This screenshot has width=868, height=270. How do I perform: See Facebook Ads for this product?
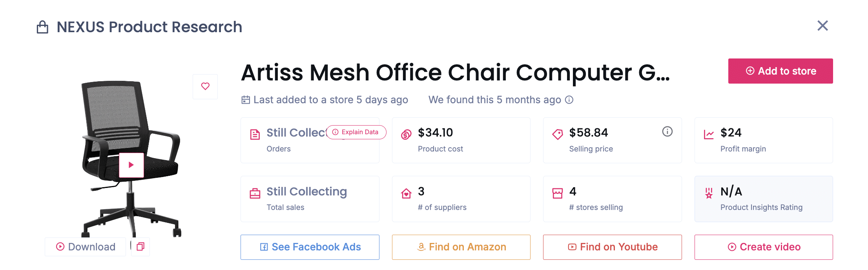[310, 247]
